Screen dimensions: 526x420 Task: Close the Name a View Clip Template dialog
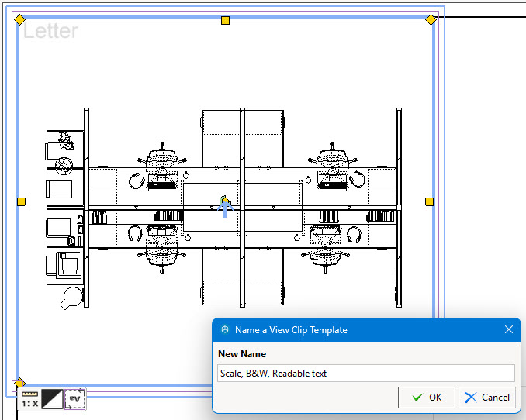pyautogui.click(x=509, y=329)
